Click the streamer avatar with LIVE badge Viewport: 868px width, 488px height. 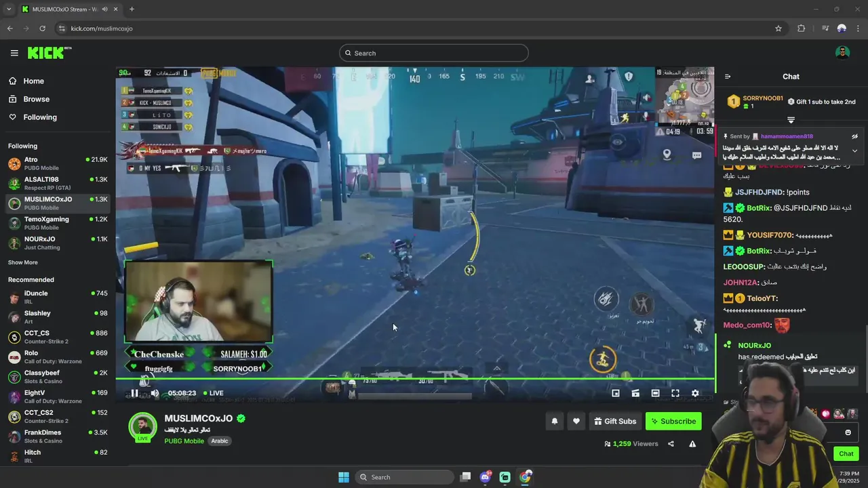click(x=142, y=427)
